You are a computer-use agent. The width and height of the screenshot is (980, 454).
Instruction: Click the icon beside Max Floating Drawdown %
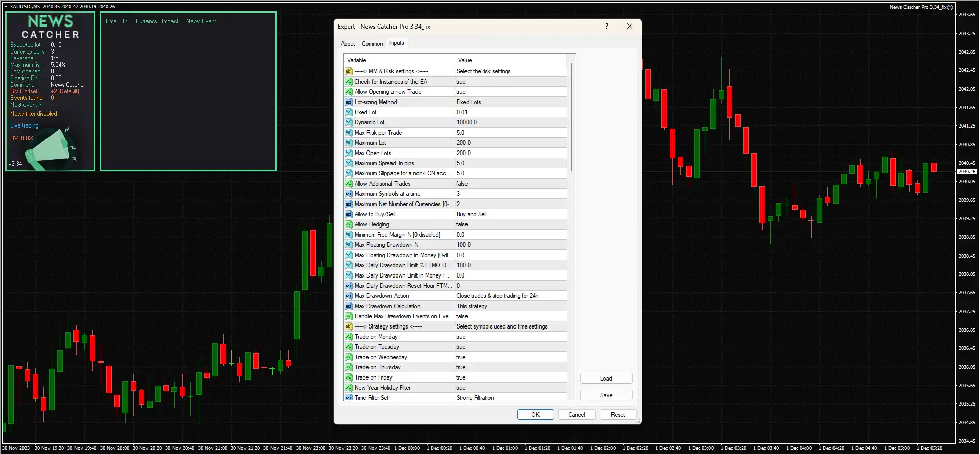[349, 245]
